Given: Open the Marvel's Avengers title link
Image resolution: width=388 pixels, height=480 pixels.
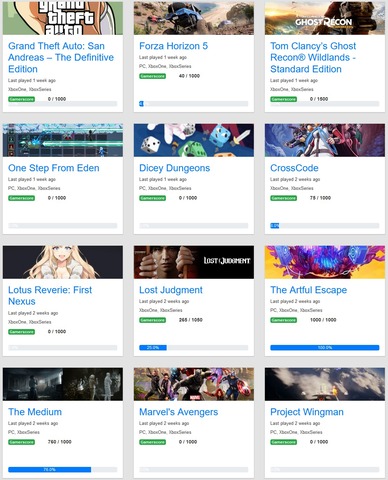Looking at the screenshot, I should pos(178,412).
